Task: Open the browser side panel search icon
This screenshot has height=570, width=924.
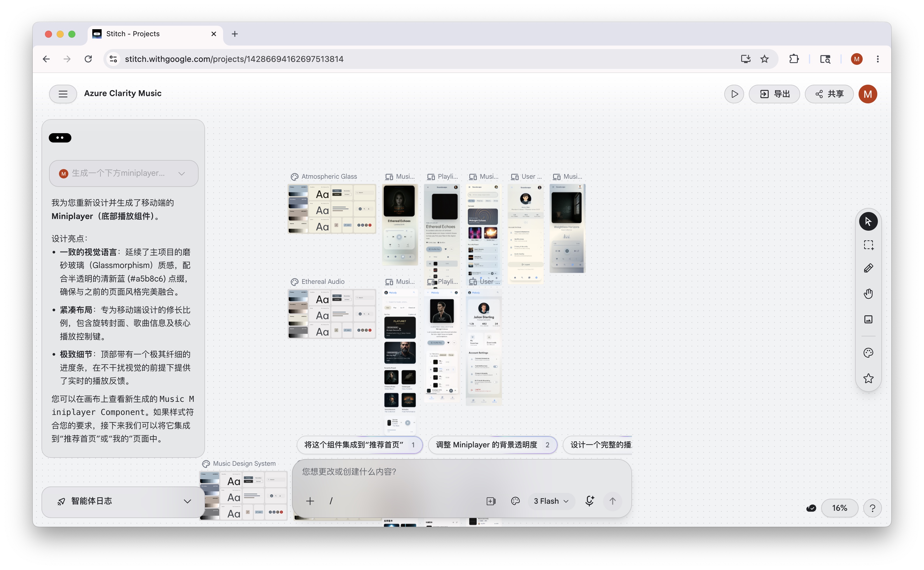Action: [825, 59]
